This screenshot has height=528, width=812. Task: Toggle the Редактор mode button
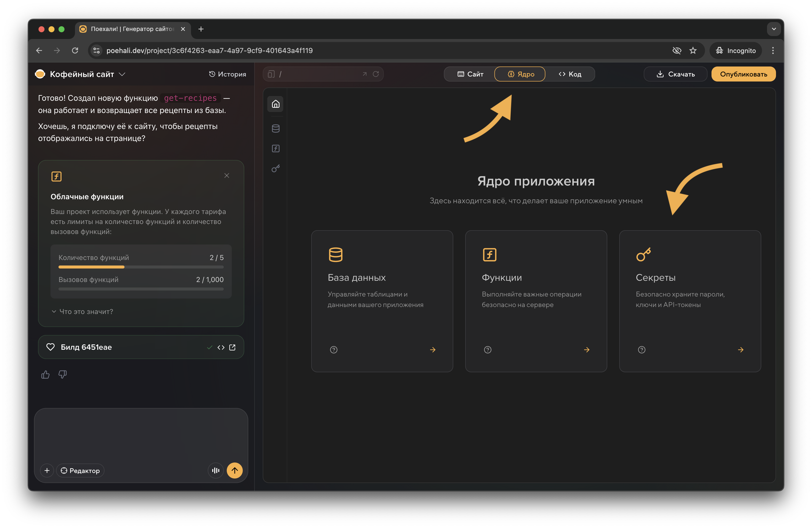point(80,470)
